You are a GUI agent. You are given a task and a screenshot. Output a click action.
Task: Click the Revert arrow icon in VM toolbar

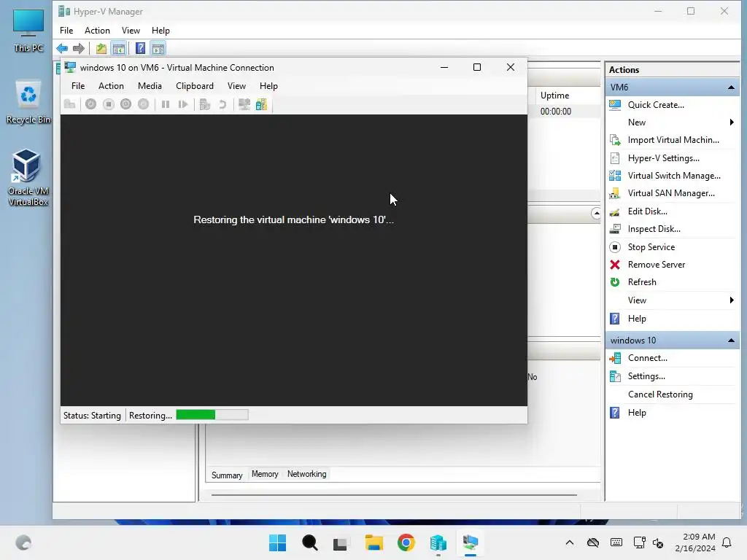[222, 104]
